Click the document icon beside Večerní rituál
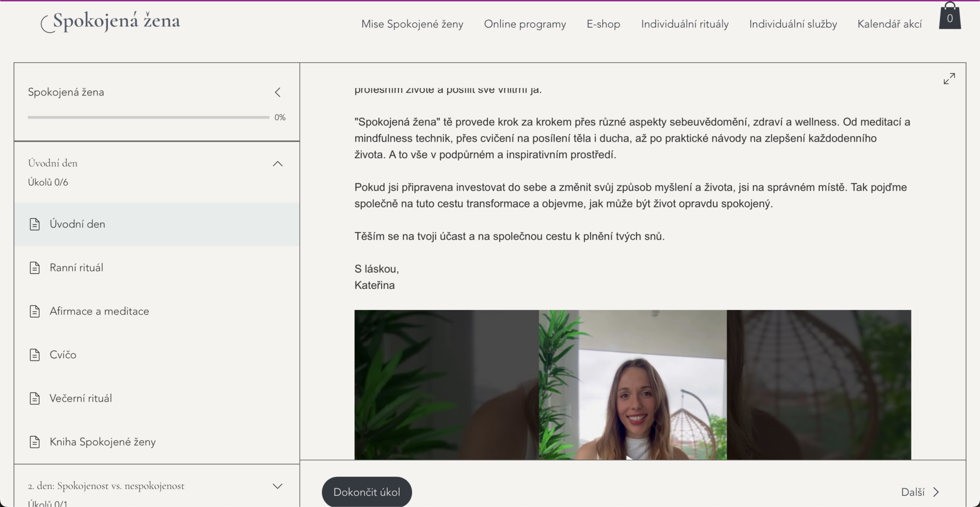Image resolution: width=980 pixels, height=507 pixels. [x=35, y=399]
